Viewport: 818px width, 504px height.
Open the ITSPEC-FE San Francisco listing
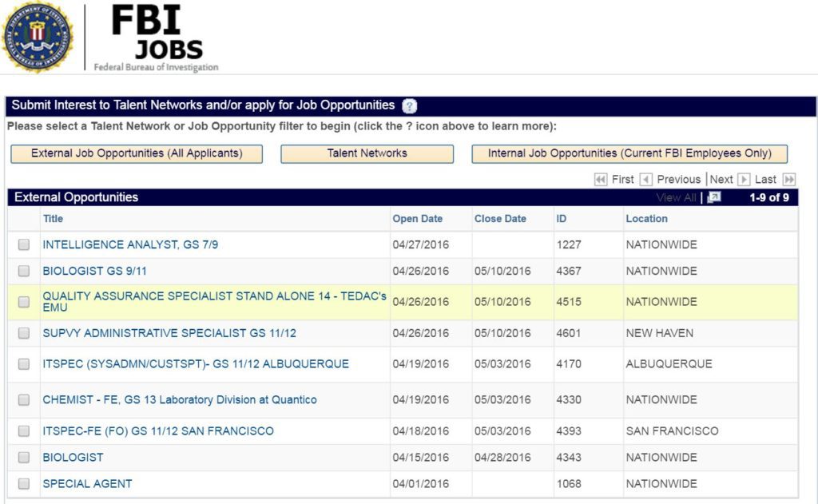coord(157,431)
